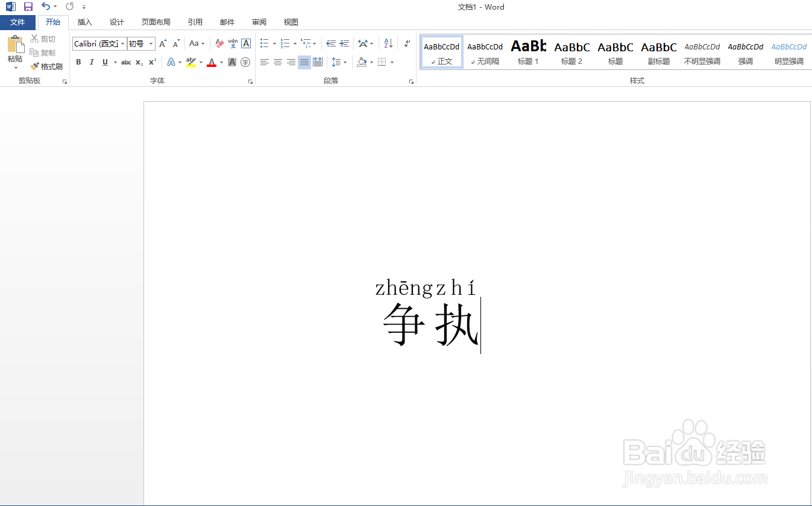Open the Change Case (Aa) dropdown

[x=197, y=43]
